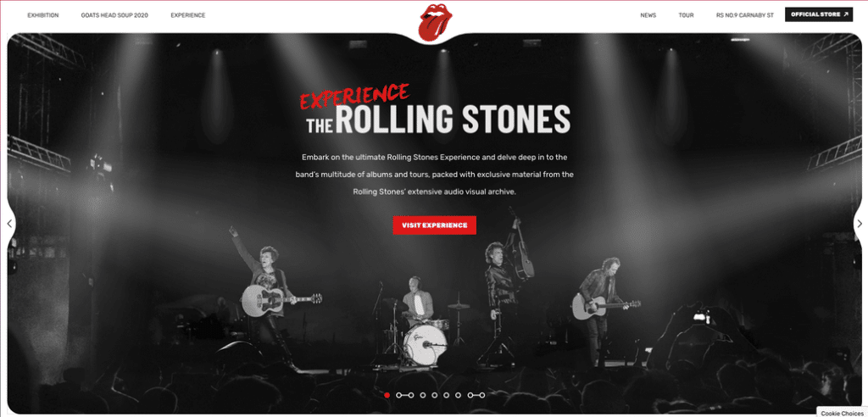
Task: Visit RS No.9 Carnaby St link
Action: coord(744,15)
